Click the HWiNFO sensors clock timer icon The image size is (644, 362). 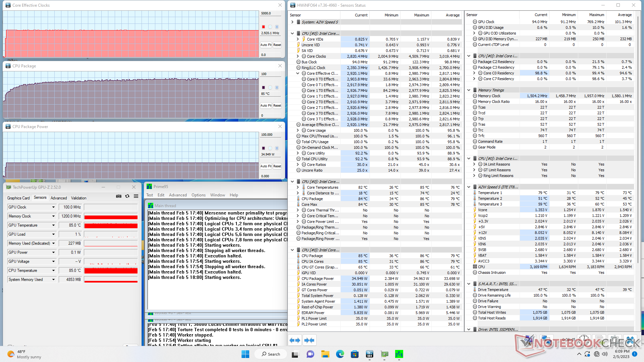coord(584,340)
